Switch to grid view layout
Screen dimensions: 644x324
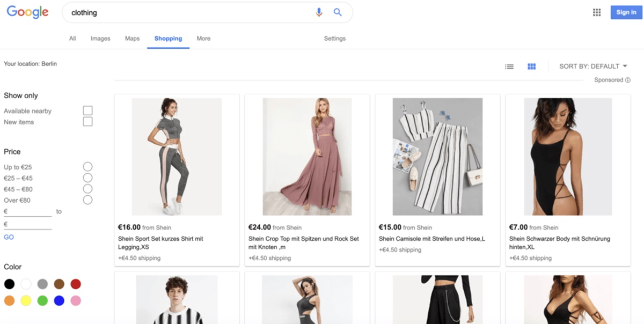[x=531, y=67]
